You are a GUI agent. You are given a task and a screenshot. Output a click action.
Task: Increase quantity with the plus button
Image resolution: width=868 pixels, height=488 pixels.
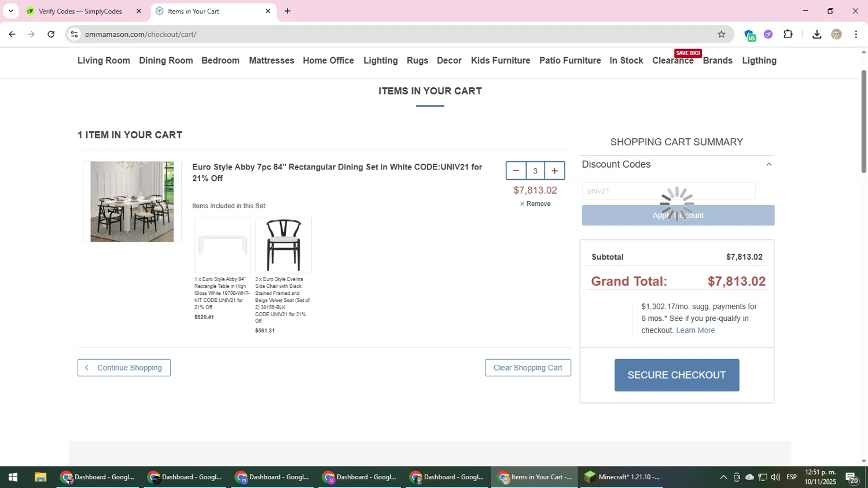pos(554,171)
